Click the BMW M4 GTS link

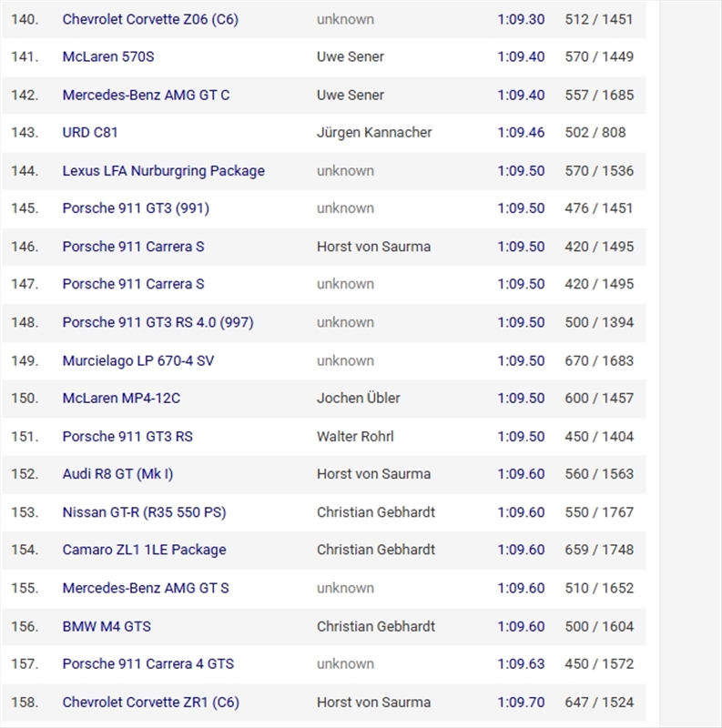[x=107, y=626]
